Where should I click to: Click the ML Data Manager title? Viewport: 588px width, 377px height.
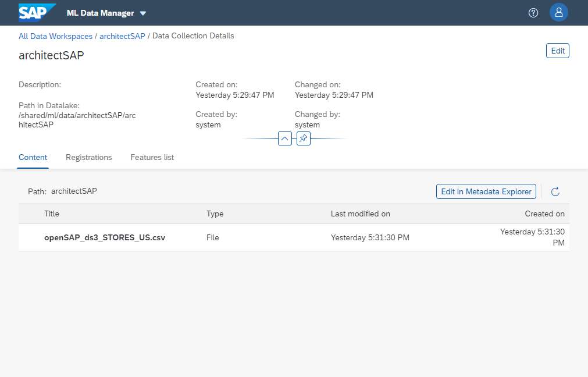click(x=100, y=13)
